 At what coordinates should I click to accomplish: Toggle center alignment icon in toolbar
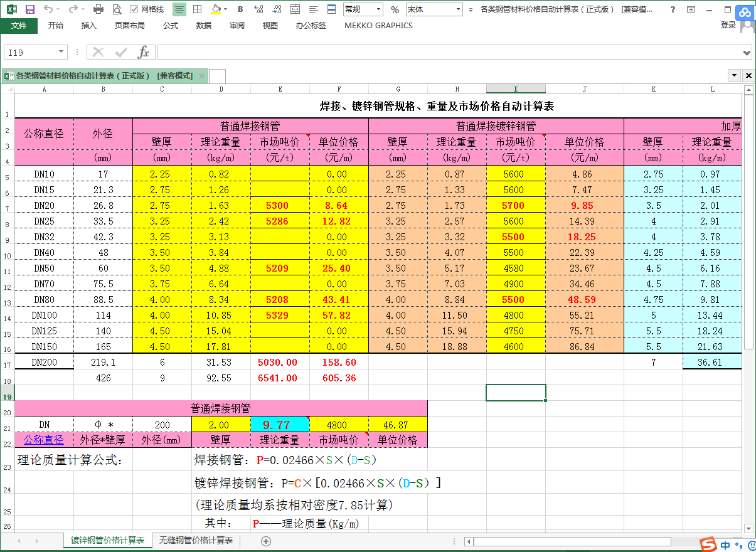coord(179,9)
